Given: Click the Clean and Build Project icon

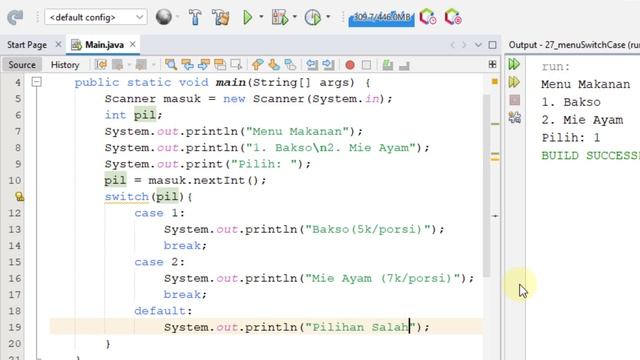Looking at the screenshot, I should click(221, 17).
